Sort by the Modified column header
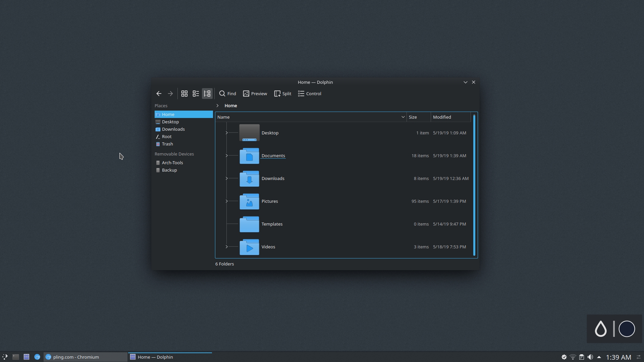This screenshot has width=644, height=362. pos(451,117)
